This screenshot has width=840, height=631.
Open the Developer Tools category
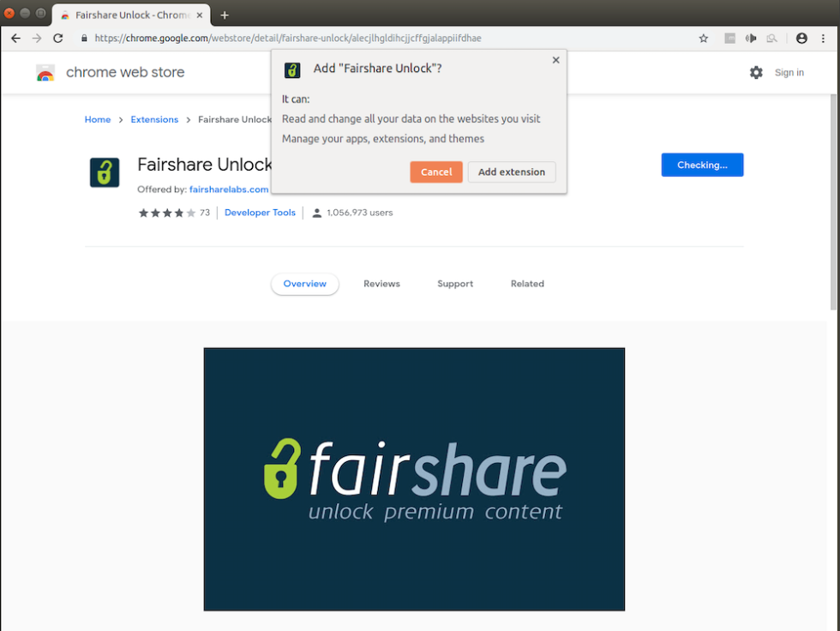pyautogui.click(x=260, y=213)
